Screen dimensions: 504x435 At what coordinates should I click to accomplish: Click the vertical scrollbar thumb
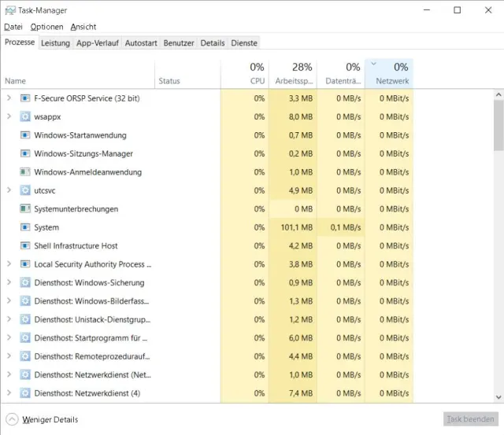click(x=498, y=126)
